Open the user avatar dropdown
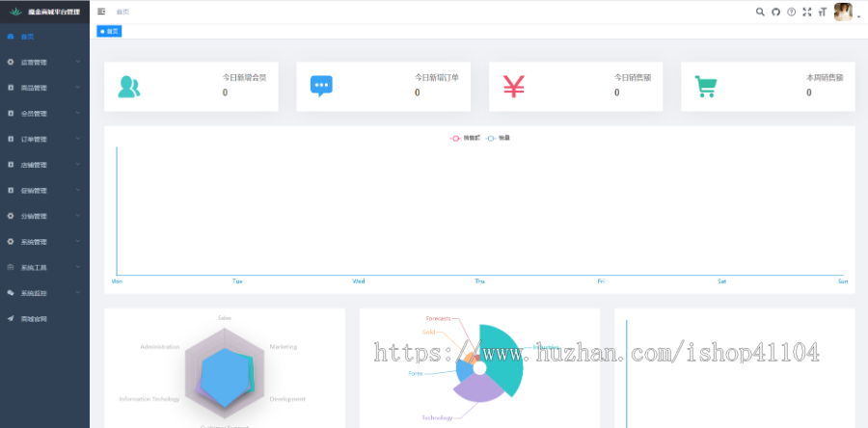Image resolution: width=868 pixels, height=428 pixels. (x=845, y=13)
